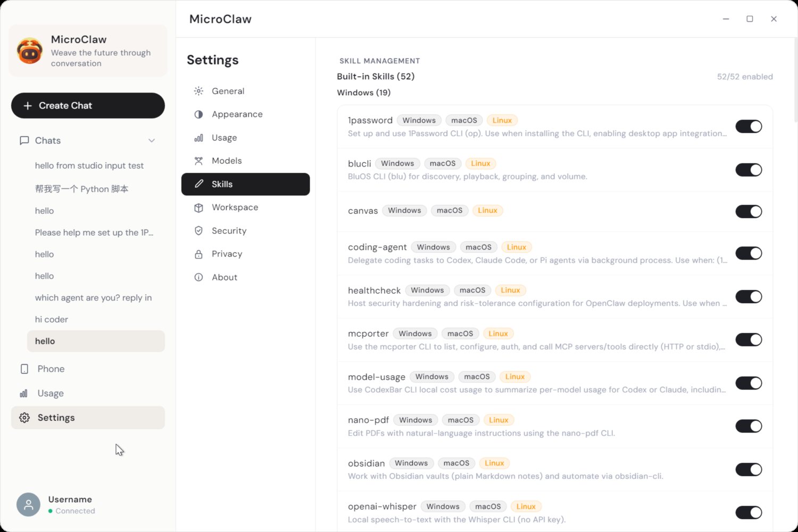This screenshot has width=798, height=532.
Task: Open General settings
Action: pyautogui.click(x=245, y=91)
